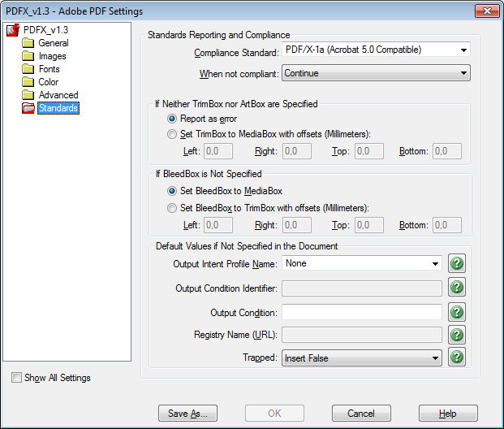
Task: Click the BleedBox Bottom offset field
Action: [x=447, y=225]
